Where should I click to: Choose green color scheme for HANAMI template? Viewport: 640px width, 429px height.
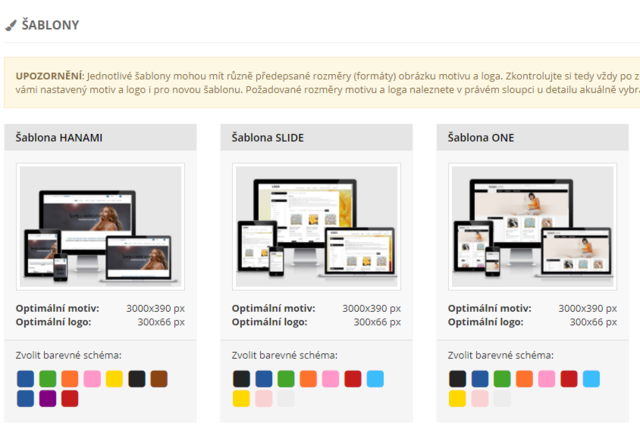click(x=48, y=379)
